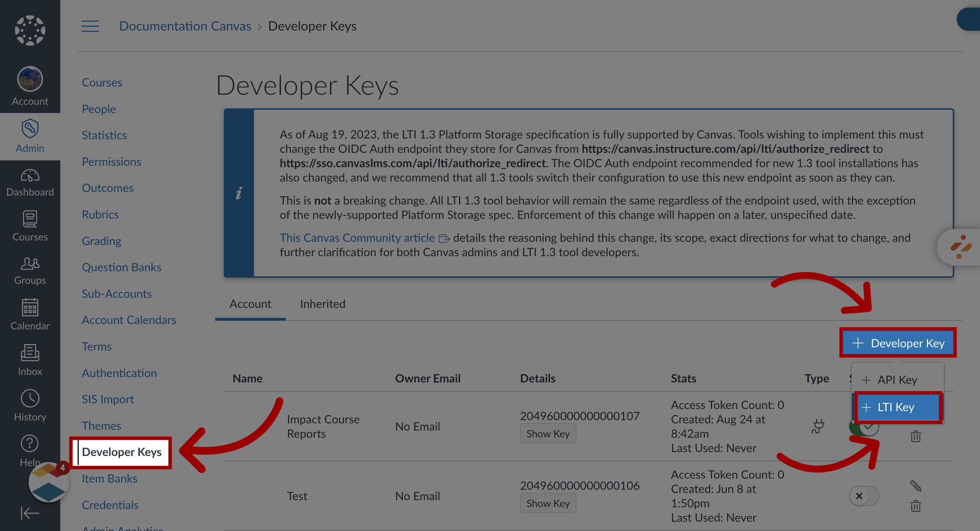
Task: Show Key for Test developer key
Action: [548, 503]
